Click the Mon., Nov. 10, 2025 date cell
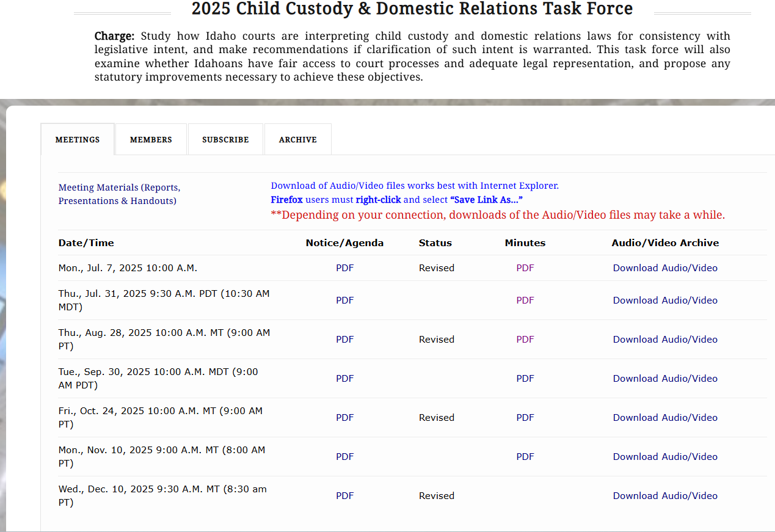 [162, 457]
